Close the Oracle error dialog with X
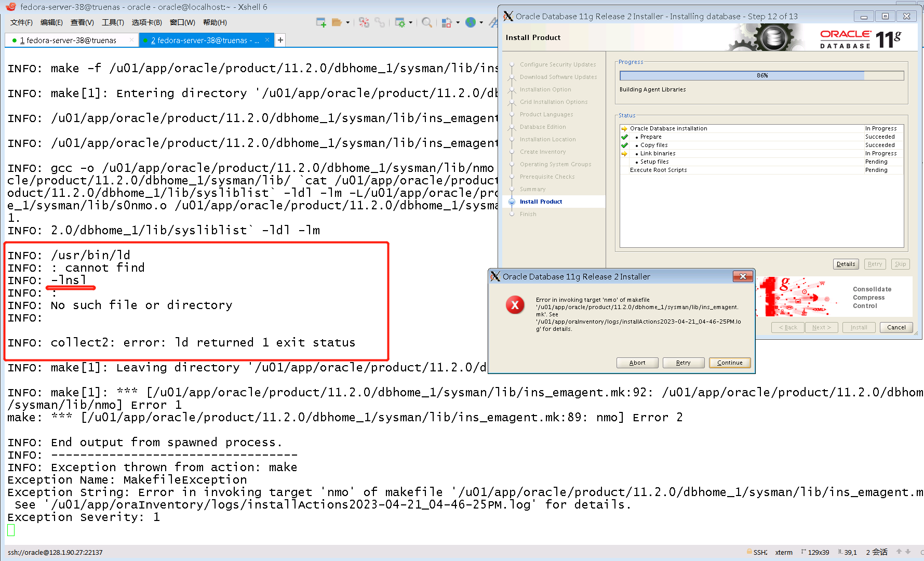Viewport: 924px width, 561px height. (743, 276)
